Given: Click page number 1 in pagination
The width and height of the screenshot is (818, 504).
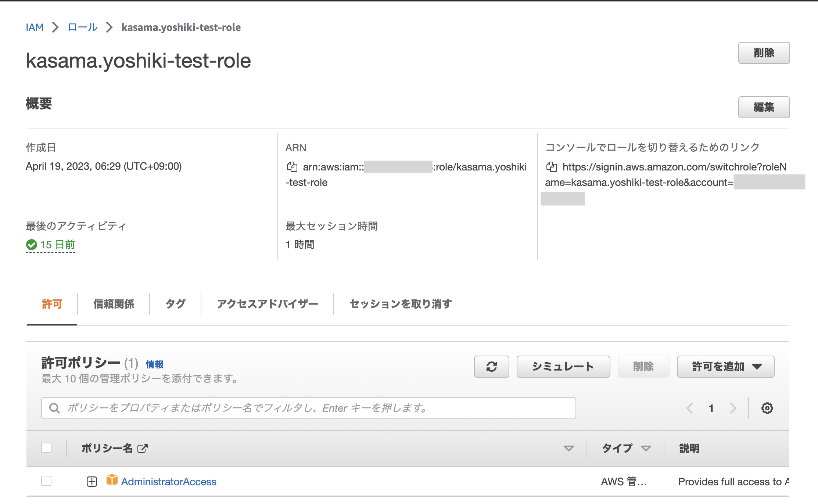Looking at the screenshot, I should point(711,408).
